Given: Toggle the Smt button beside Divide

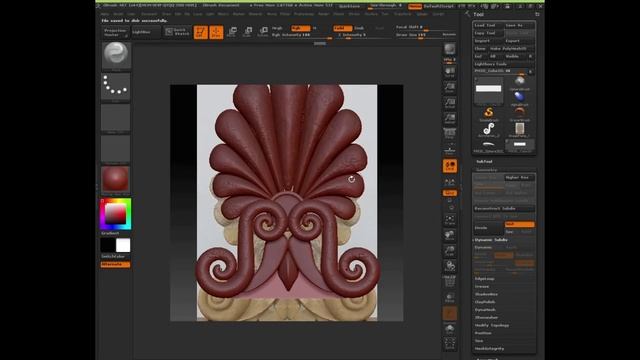Looking at the screenshot, I should point(519,224).
